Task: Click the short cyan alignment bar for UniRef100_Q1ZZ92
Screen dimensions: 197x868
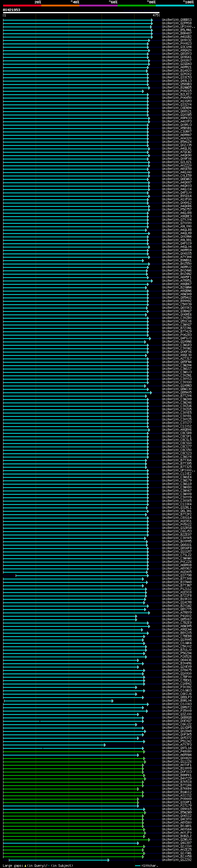Action: pyautogui.click(x=59, y=860)
